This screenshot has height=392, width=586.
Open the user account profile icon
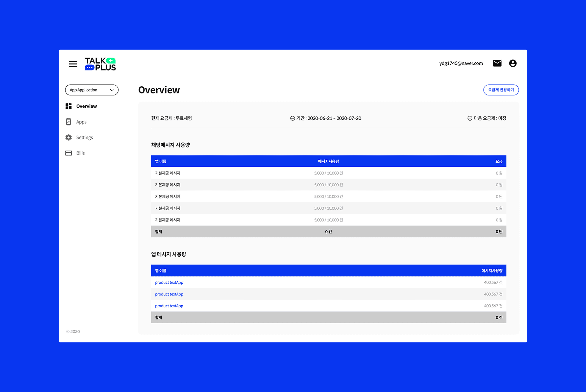[512, 63]
